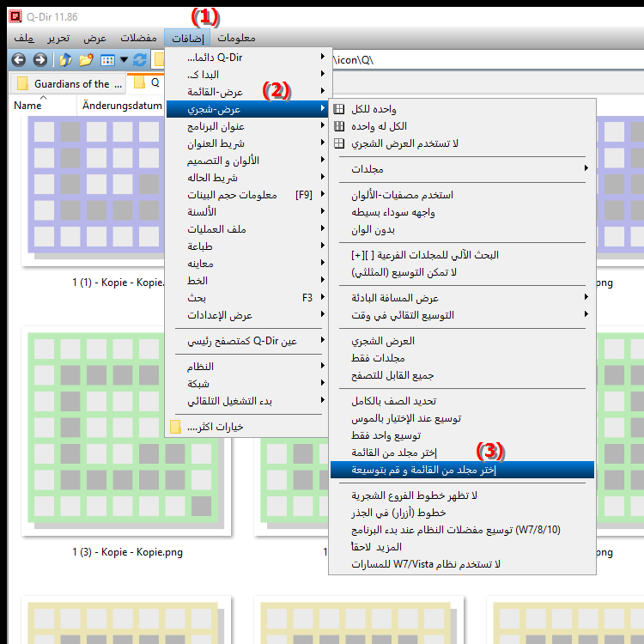Select the عرض-شجري menu entry

[247, 109]
